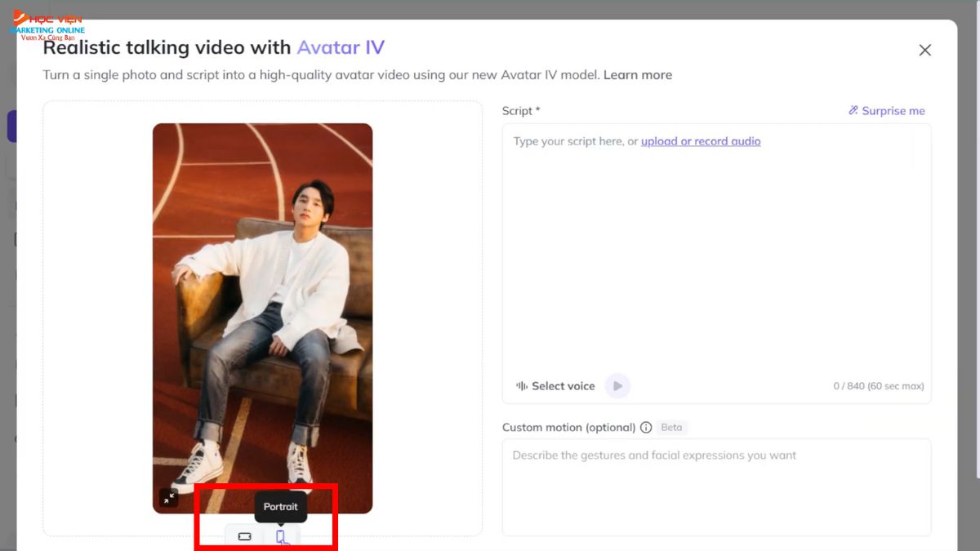Select the Portrait orientation icon
This screenshot has width=980, height=551.
click(281, 536)
